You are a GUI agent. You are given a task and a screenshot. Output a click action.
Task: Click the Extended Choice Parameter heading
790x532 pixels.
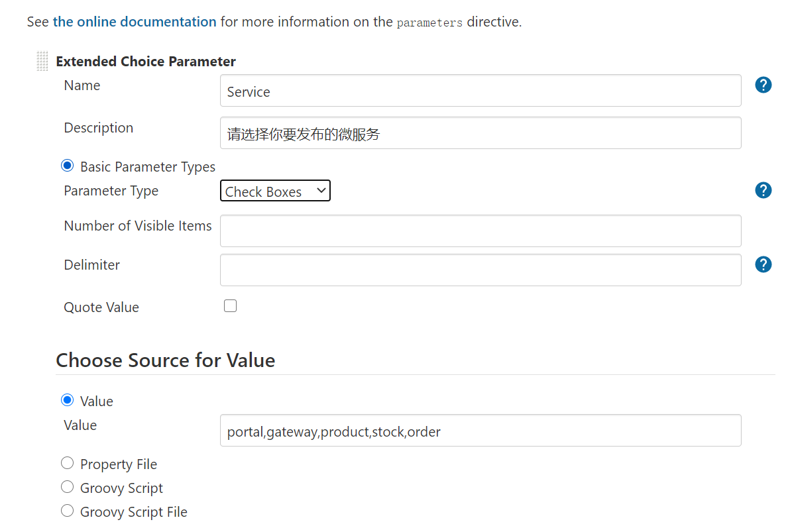coord(146,62)
